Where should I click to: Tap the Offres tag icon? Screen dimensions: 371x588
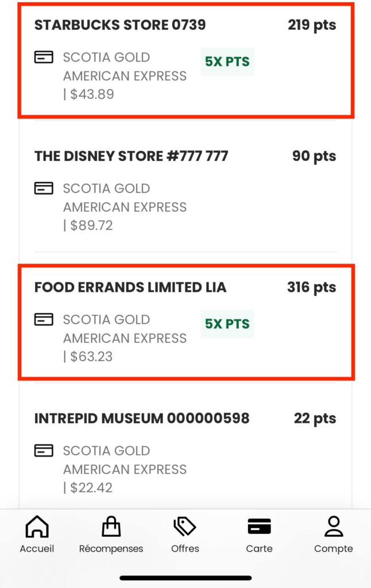point(185,527)
